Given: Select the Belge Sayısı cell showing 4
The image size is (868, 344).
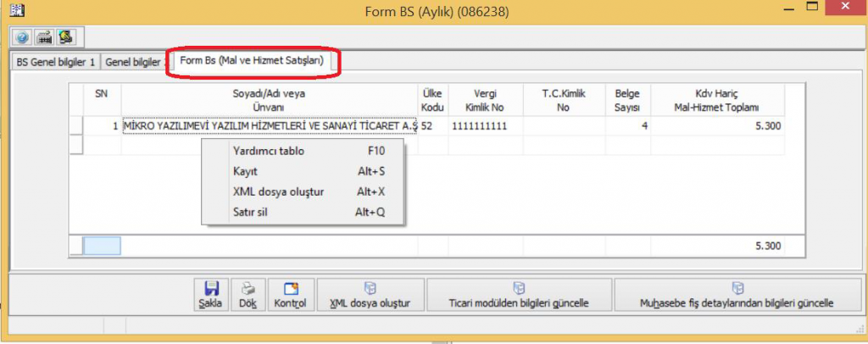Looking at the screenshot, I should (x=627, y=126).
